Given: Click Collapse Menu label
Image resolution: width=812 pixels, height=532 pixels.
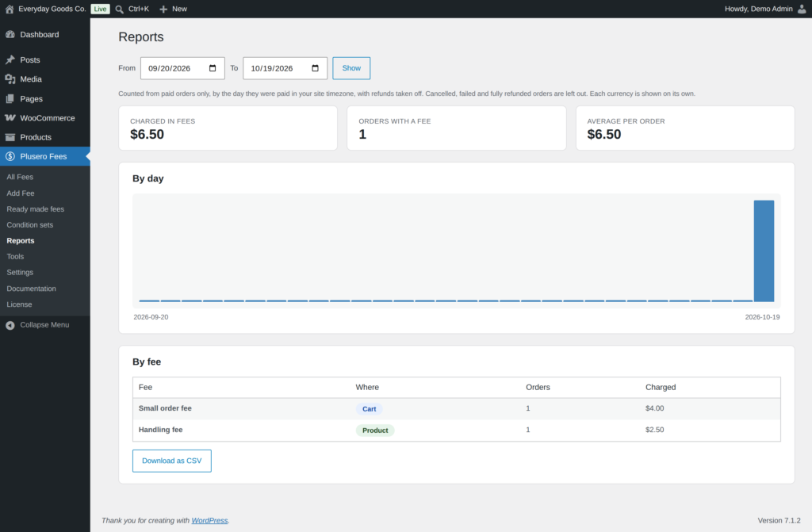Looking at the screenshot, I should (x=44, y=325).
